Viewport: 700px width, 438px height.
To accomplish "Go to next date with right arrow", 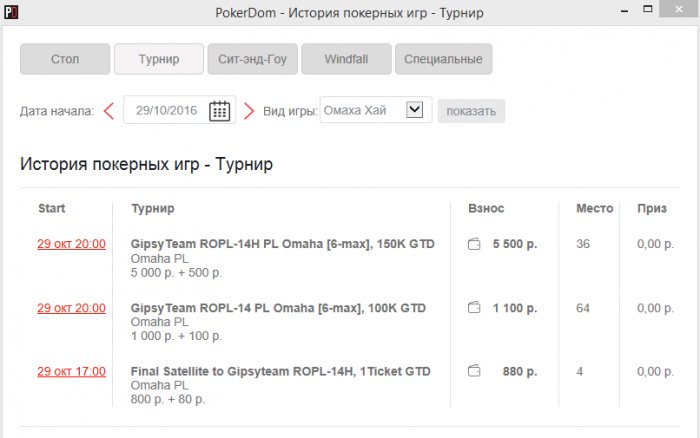I will (x=249, y=111).
